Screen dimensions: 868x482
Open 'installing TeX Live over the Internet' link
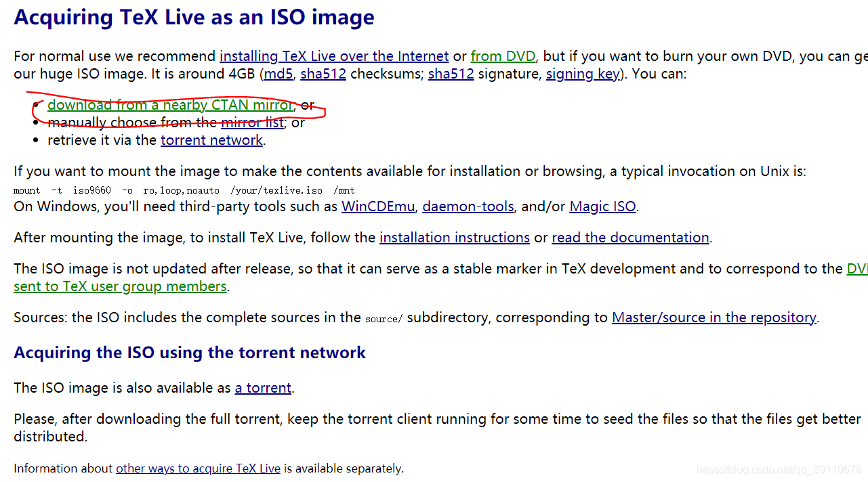click(334, 56)
